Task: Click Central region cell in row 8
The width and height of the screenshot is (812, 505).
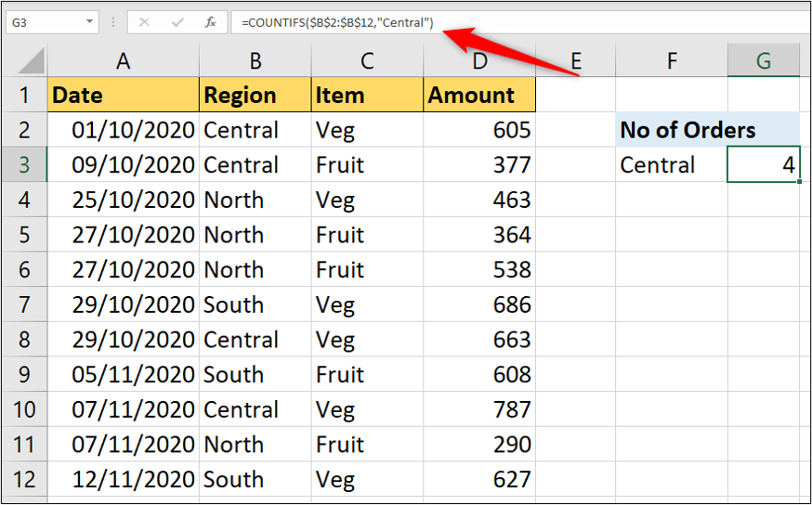Action: (255, 340)
